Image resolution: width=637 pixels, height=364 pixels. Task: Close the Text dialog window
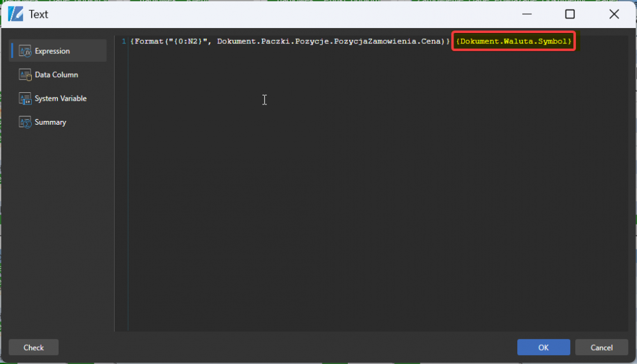coord(614,14)
